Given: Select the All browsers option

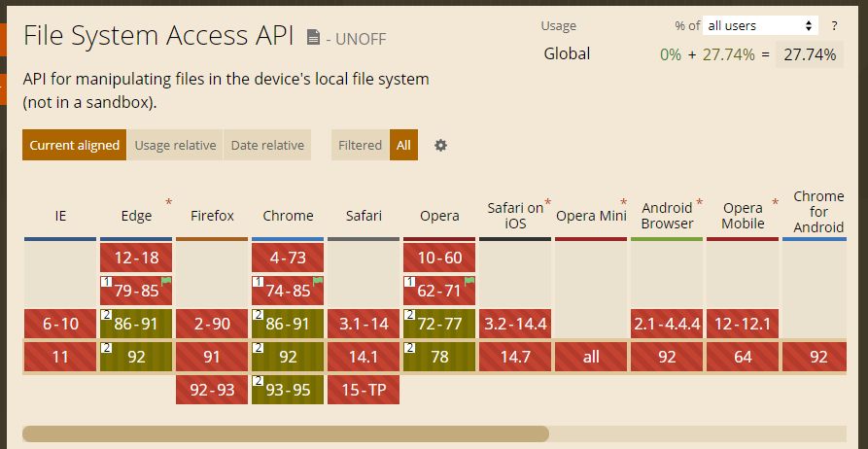Looking at the screenshot, I should pyautogui.click(x=403, y=145).
